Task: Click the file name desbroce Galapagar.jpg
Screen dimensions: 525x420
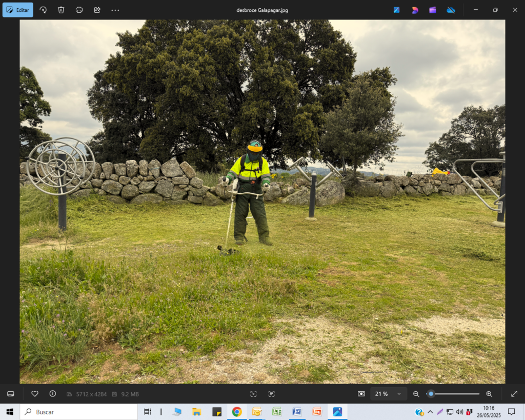Action: point(262,10)
